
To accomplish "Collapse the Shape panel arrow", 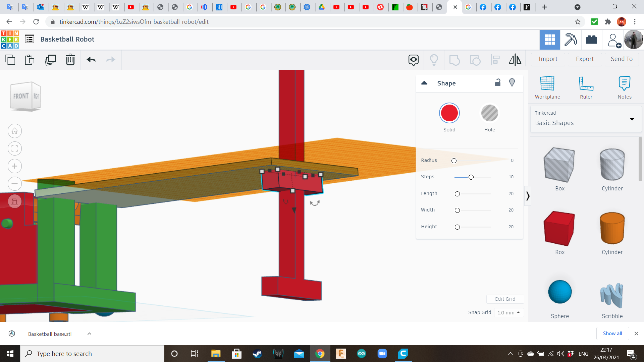I will coord(424,83).
